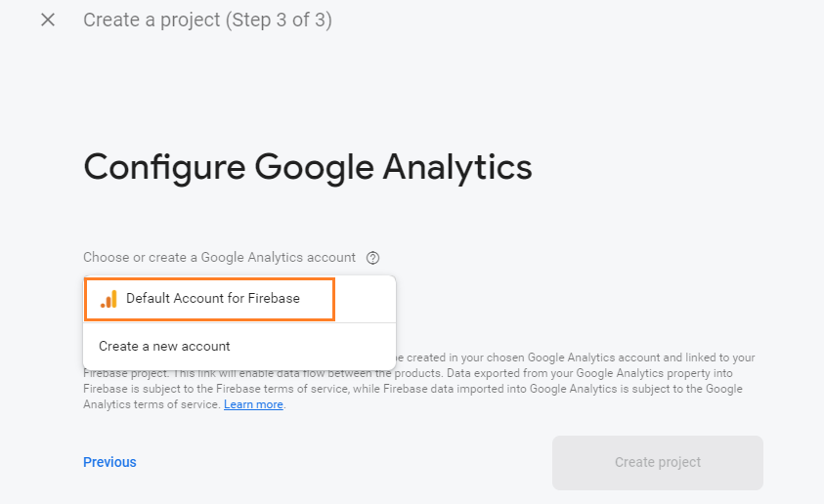Click the Create project button
This screenshot has height=504, width=824.
click(658, 463)
